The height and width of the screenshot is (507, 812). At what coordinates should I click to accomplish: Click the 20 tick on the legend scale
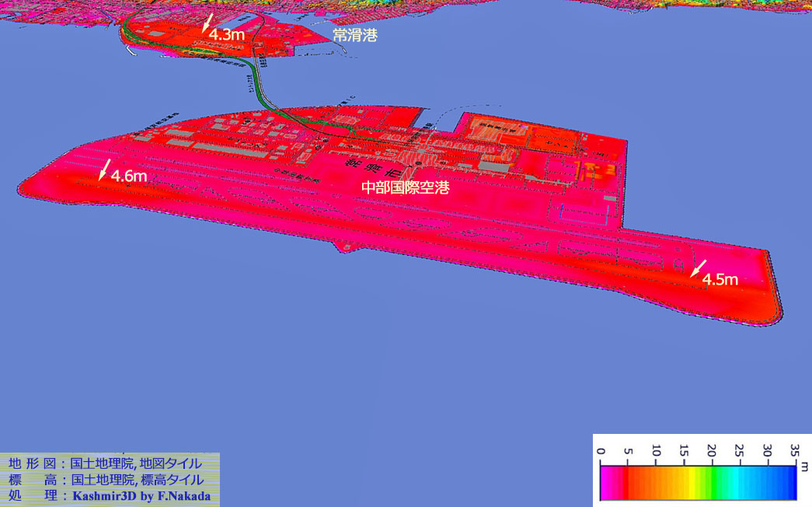pyautogui.click(x=711, y=450)
